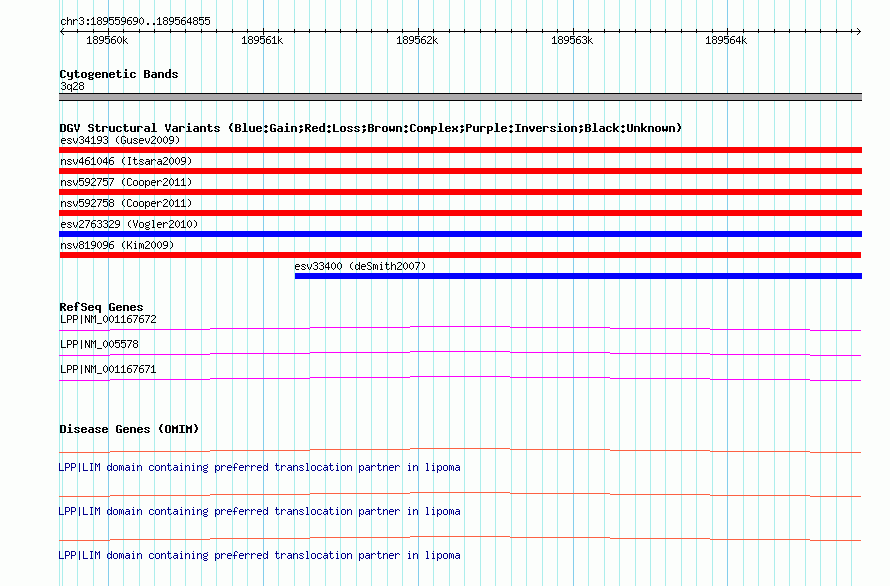Select transcript LPP|NM_001167672 label
Screen dimensions: 890x586
(x=108, y=319)
